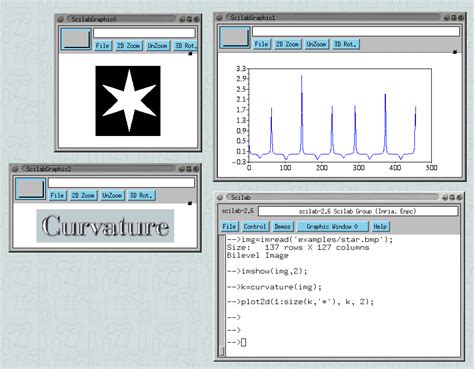The image size is (474, 369).
Task: Maximize the Scilab console window
Action: tap(452, 197)
